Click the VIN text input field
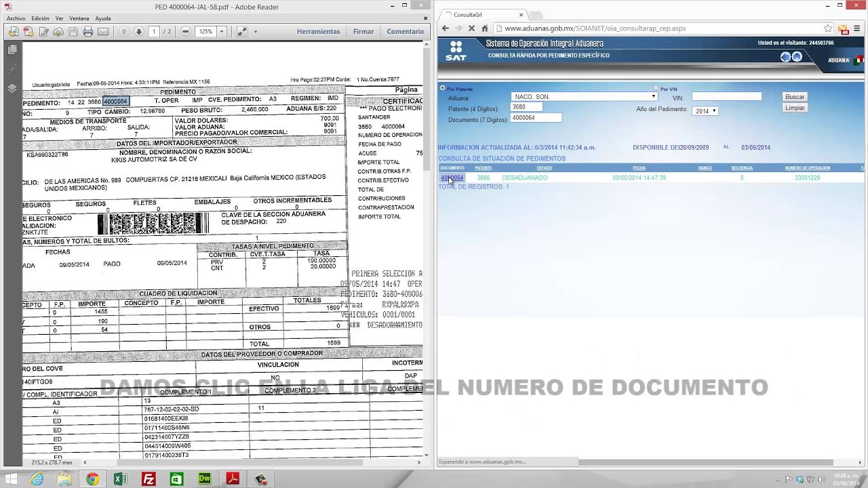Screen dimensions: 868x488 (x=726, y=97)
